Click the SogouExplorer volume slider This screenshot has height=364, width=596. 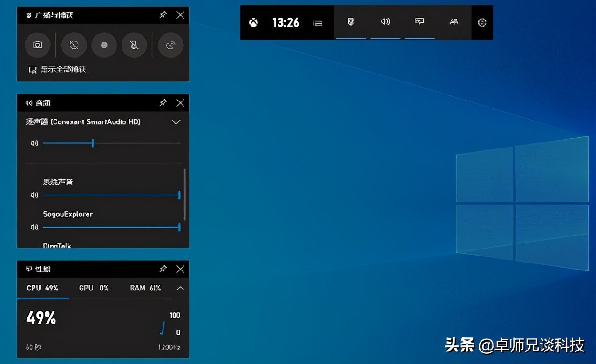tap(111, 227)
